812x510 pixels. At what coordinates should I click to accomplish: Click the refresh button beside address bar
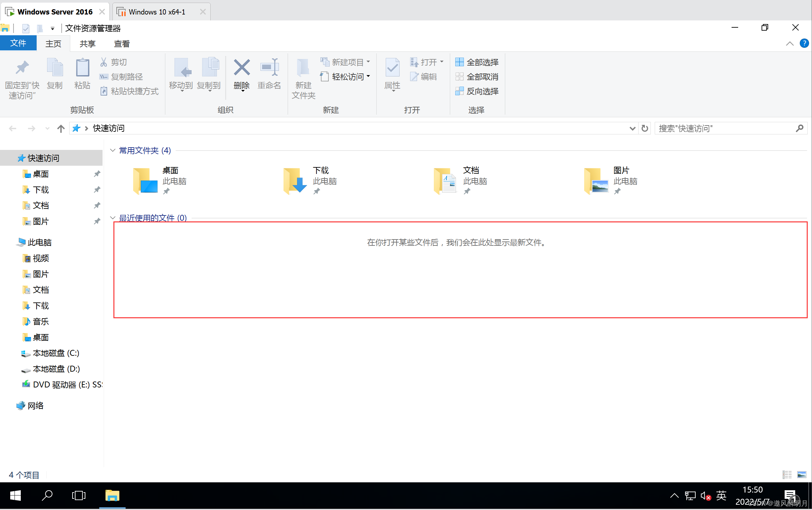point(645,128)
